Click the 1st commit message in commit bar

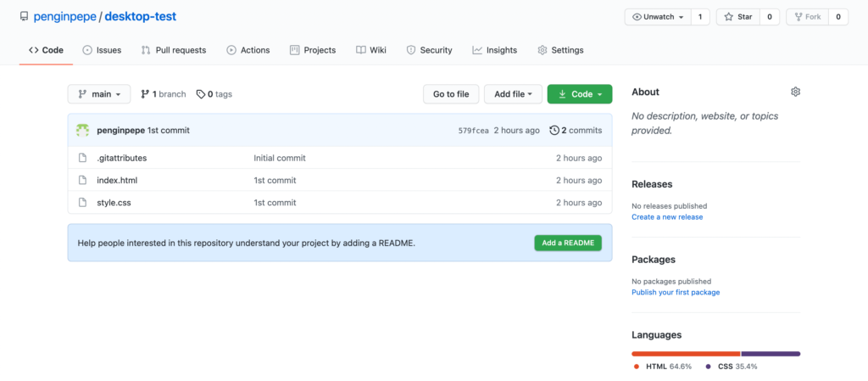169,130
